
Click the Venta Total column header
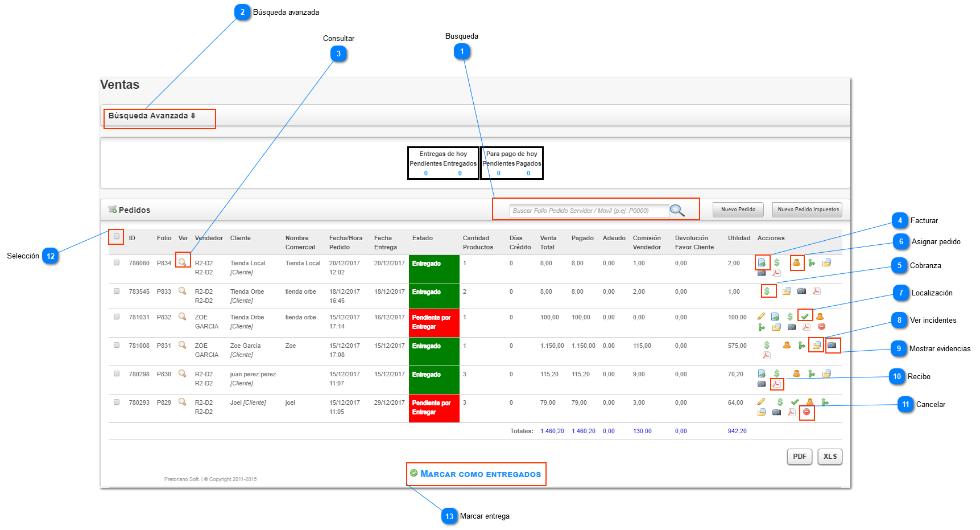click(x=548, y=243)
